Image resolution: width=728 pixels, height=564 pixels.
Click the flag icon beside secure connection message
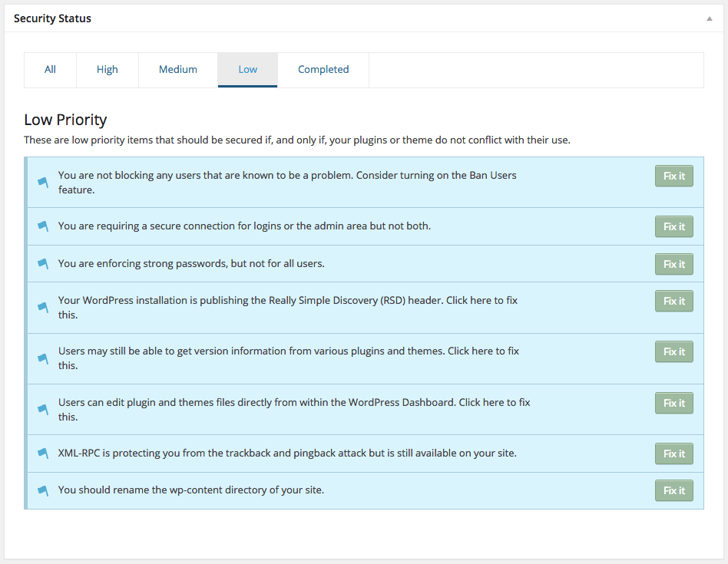pyautogui.click(x=43, y=226)
